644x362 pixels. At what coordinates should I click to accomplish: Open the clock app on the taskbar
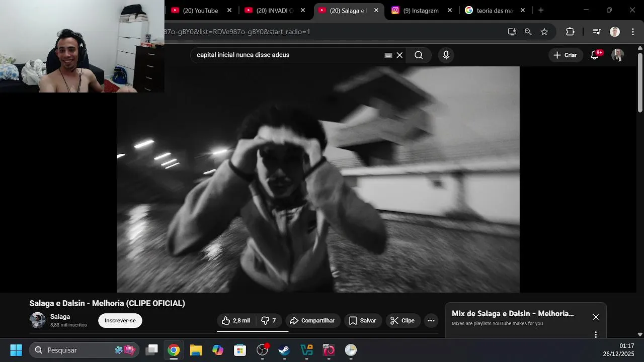tap(351, 350)
